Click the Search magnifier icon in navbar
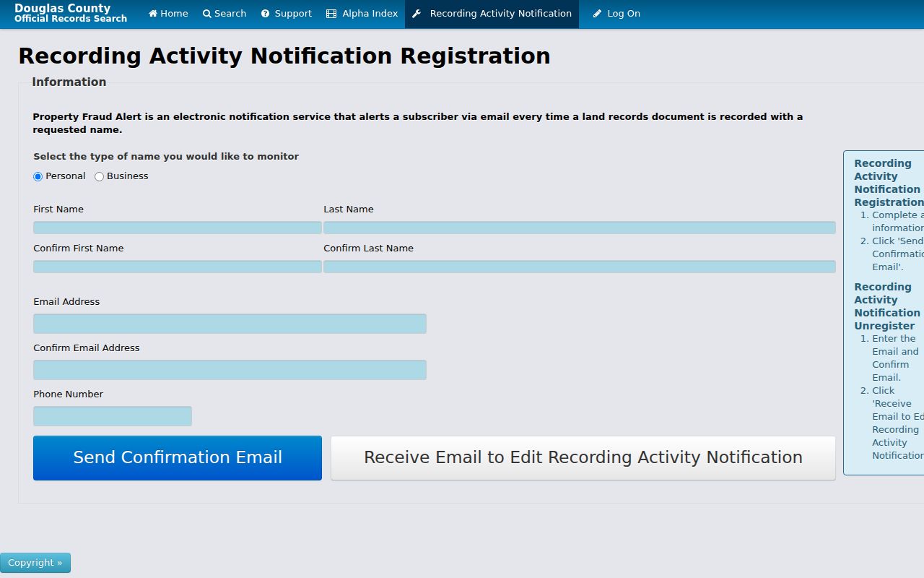Viewport: 924px width, 578px height. click(x=207, y=14)
